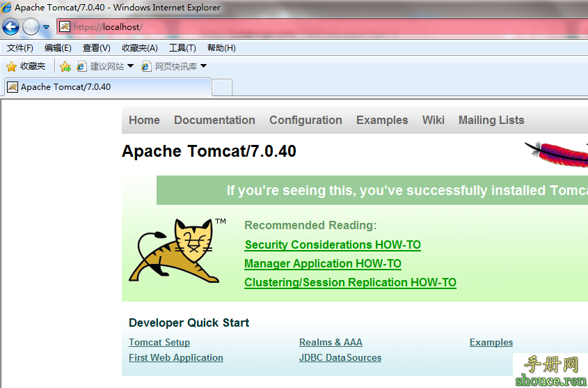This screenshot has height=388, width=588.
Task: Open a new blank tab
Action: click(221, 87)
